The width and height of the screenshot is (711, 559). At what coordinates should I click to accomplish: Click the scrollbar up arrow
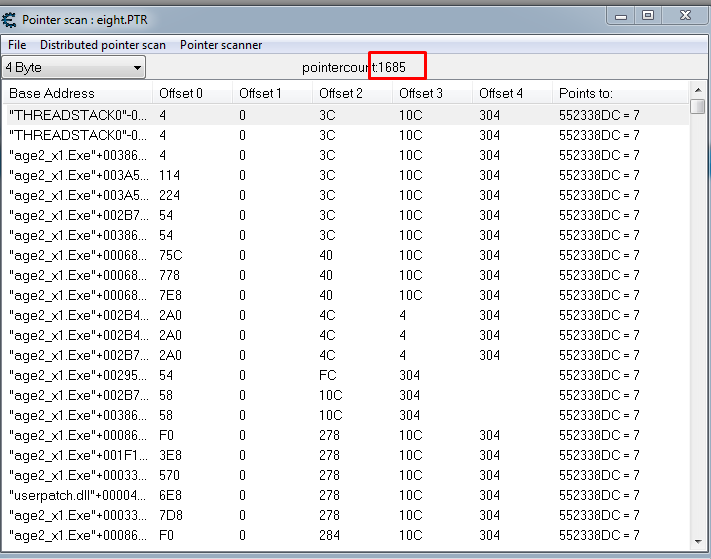[698, 92]
